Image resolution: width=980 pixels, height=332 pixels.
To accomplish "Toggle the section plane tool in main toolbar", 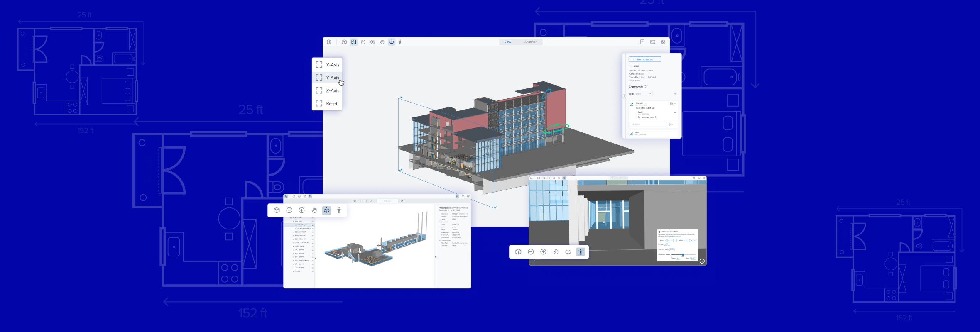I will tap(354, 42).
